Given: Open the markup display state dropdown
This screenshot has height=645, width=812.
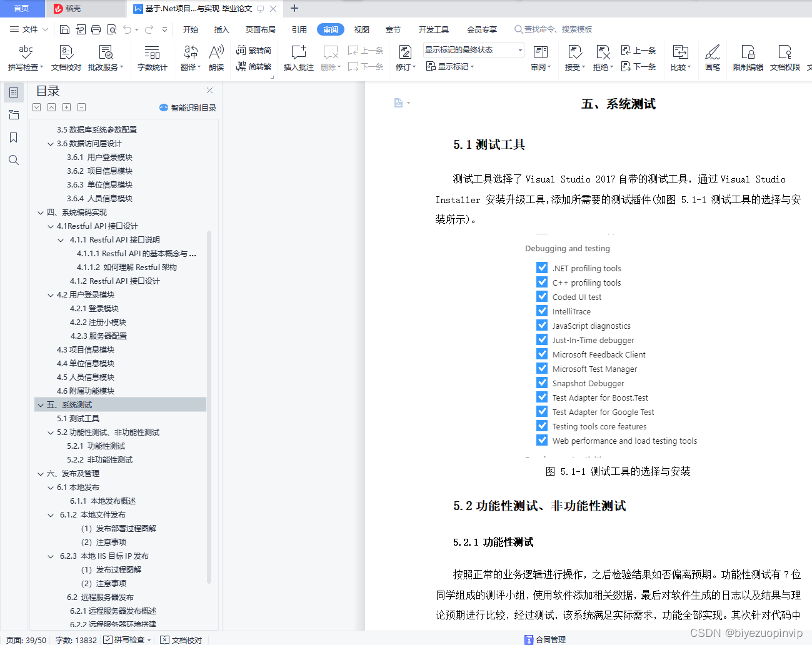Looking at the screenshot, I should (x=473, y=50).
